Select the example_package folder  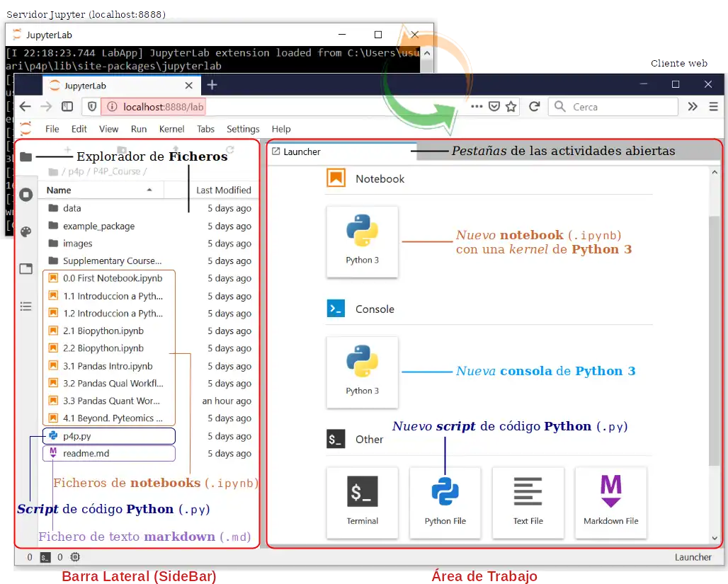[x=149, y=226]
